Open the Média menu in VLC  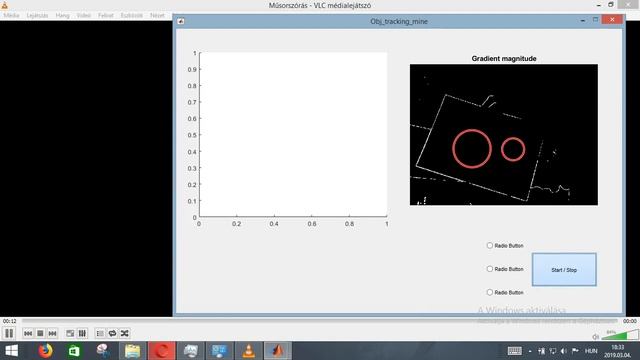(x=11, y=16)
